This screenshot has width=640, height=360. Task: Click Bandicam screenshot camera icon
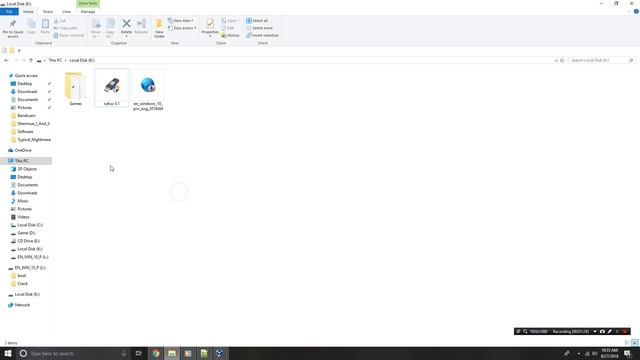coord(602,331)
